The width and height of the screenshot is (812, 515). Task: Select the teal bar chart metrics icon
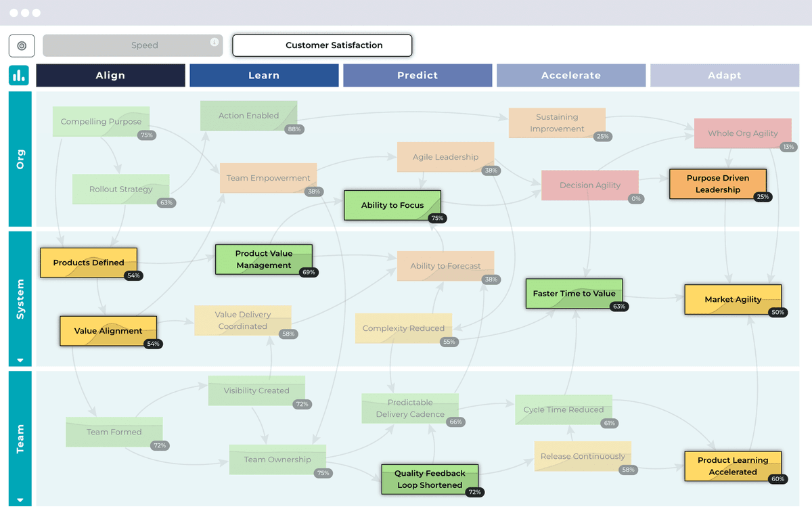(18, 75)
